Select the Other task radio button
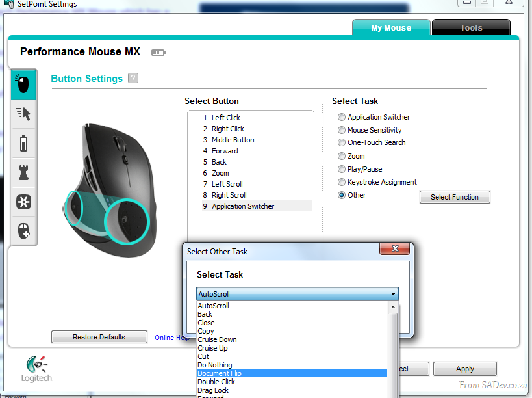The image size is (532, 398). [x=341, y=195]
